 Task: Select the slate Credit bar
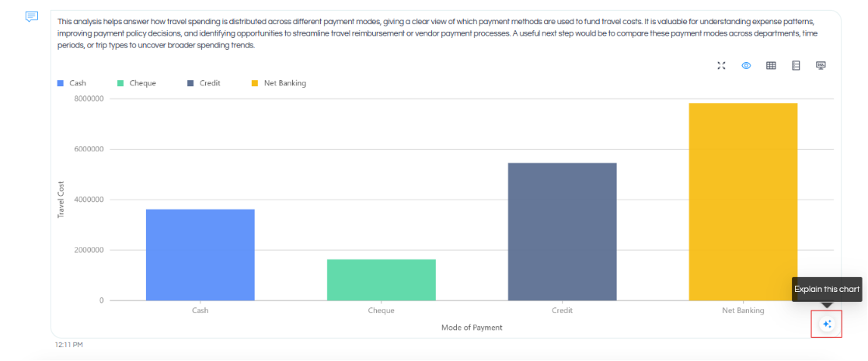(x=563, y=231)
